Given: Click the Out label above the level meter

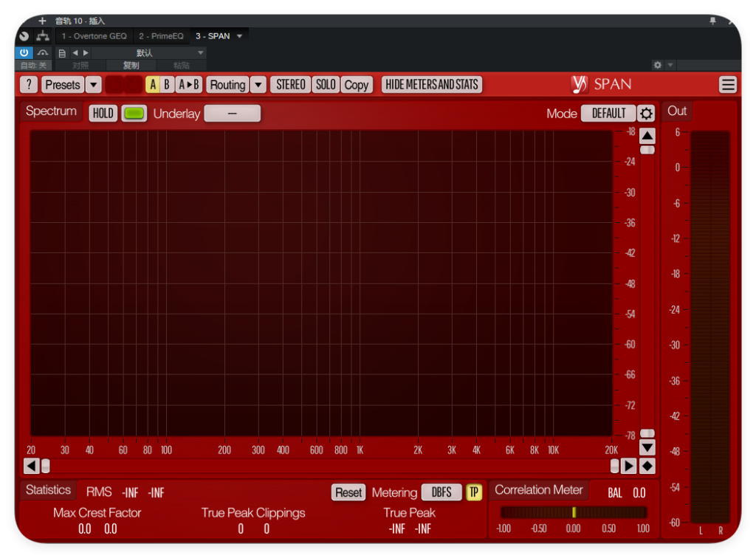Looking at the screenshot, I should 677,111.
